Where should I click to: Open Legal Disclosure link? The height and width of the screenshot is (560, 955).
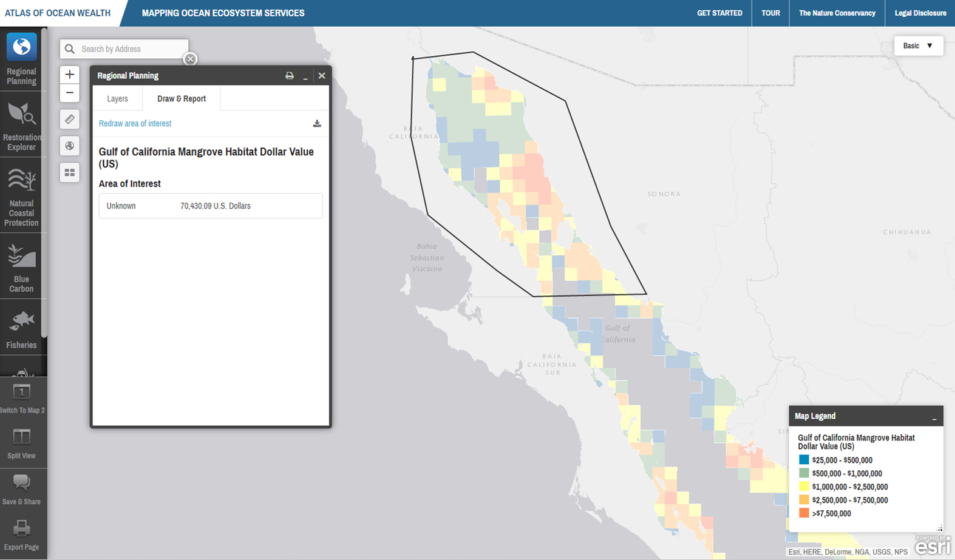pos(920,13)
